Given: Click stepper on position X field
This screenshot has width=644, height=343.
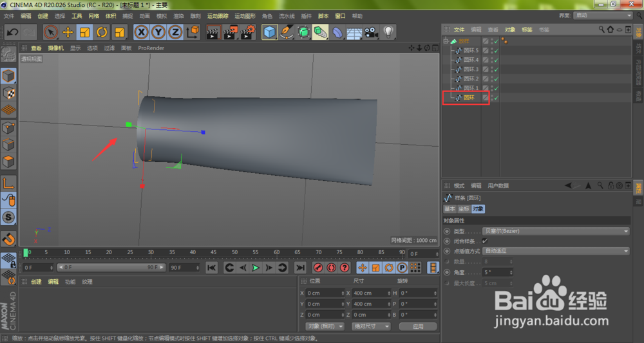Looking at the screenshot, I should tap(343, 293).
